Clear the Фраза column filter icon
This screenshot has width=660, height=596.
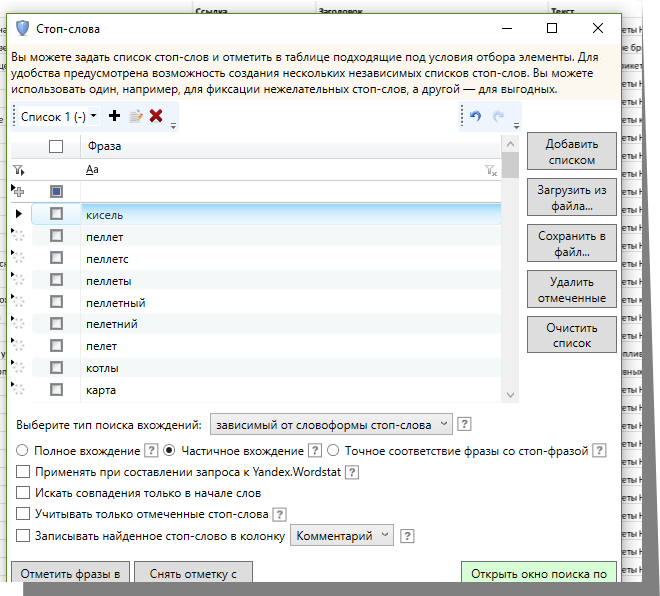(x=491, y=170)
